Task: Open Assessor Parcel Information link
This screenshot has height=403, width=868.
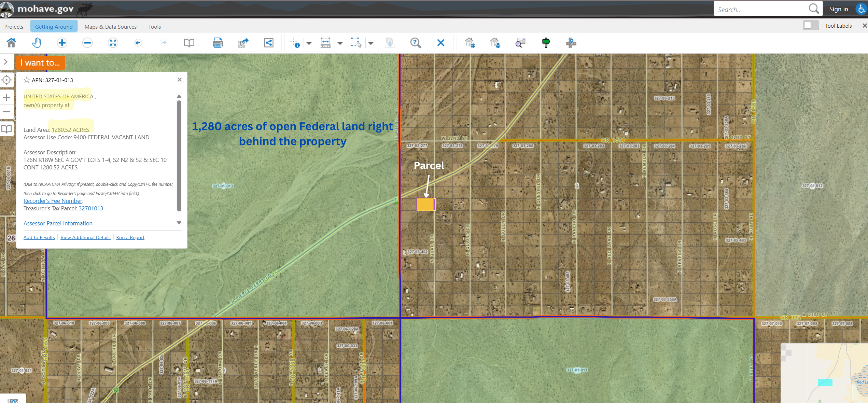Action: [58, 223]
